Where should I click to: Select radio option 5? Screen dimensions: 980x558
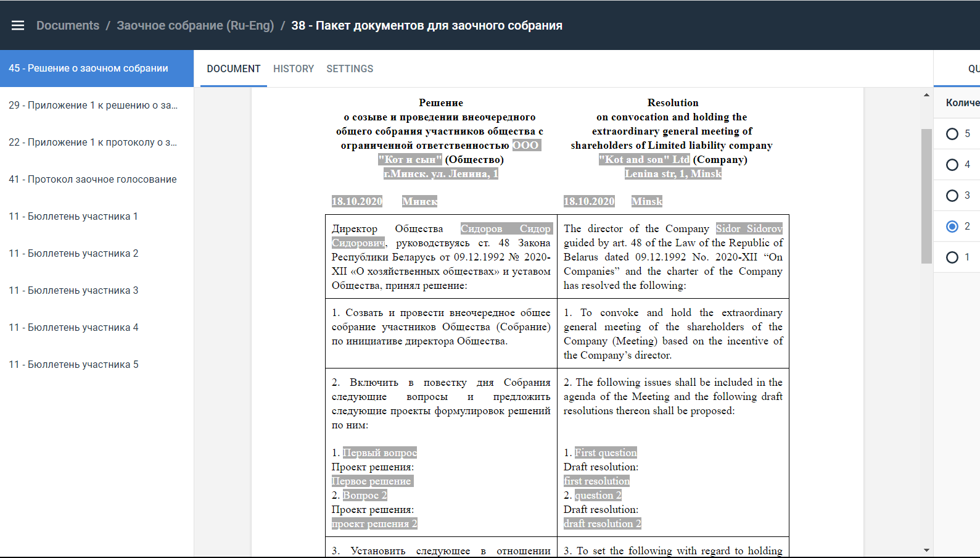(x=952, y=134)
